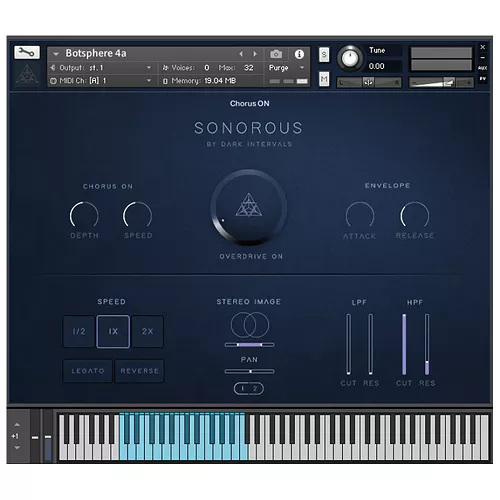Click the triangular instrument logo below the wrench
The height and width of the screenshot is (500, 500).
27,74
